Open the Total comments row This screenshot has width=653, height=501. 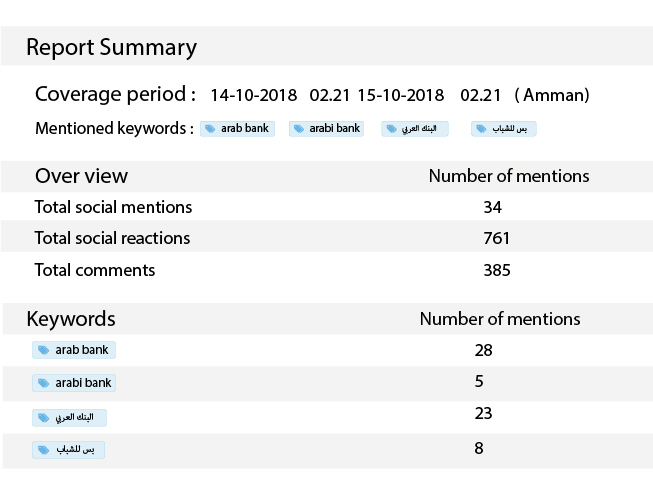(95, 270)
